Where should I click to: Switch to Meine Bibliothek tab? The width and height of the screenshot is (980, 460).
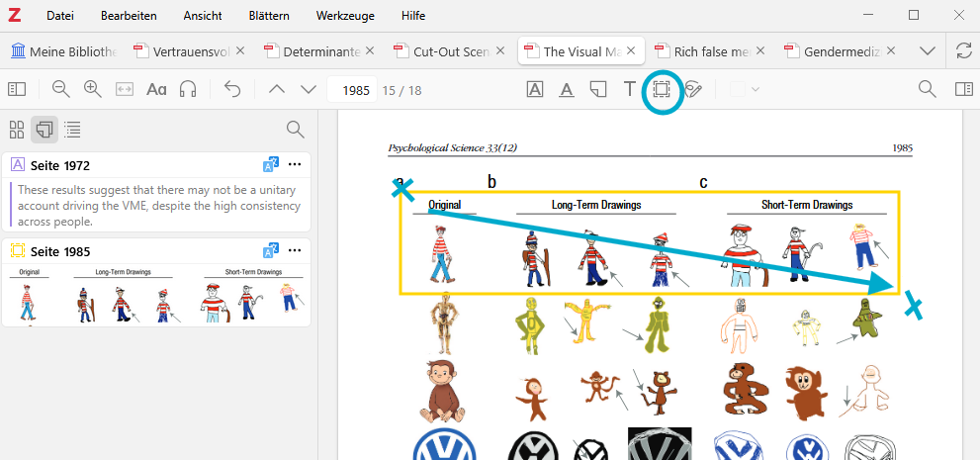(x=65, y=51)
